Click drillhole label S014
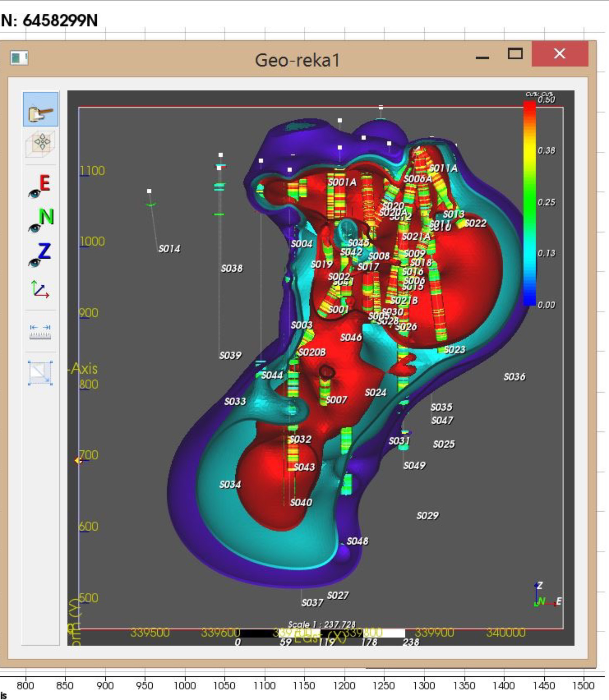This screenshot has width=609, height=700. 169,249
